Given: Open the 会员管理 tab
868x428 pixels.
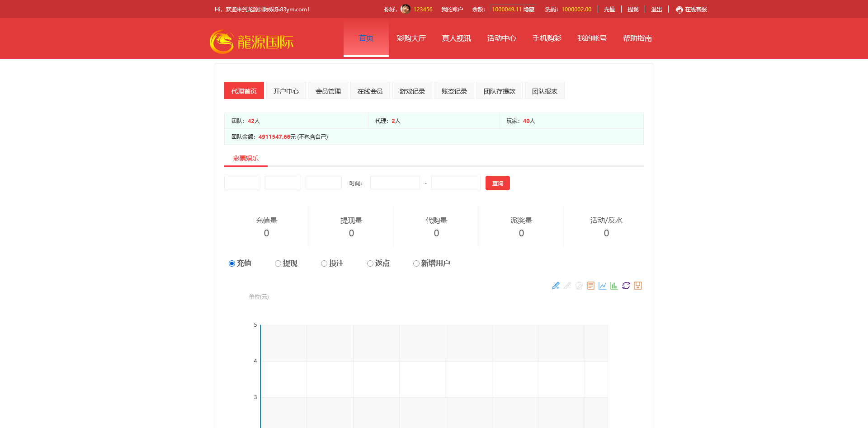Looking at the screenshot, I should coord(328,91).
